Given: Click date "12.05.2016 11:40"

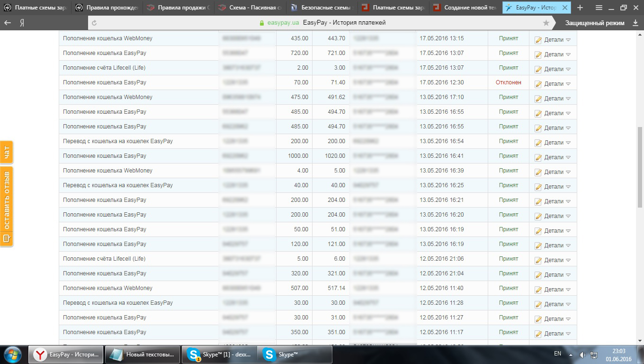Looking at the screenshot, I should (442, 288).
